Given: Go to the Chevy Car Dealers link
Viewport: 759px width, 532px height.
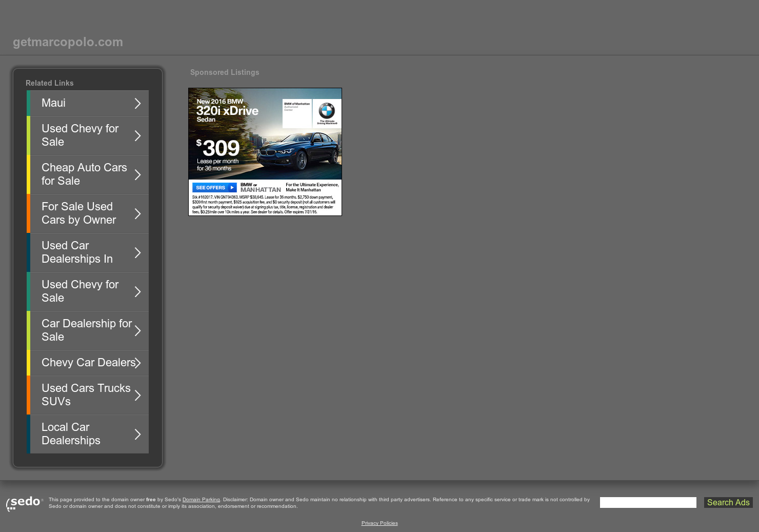Looking at the screenshot, I should (88, 363).
